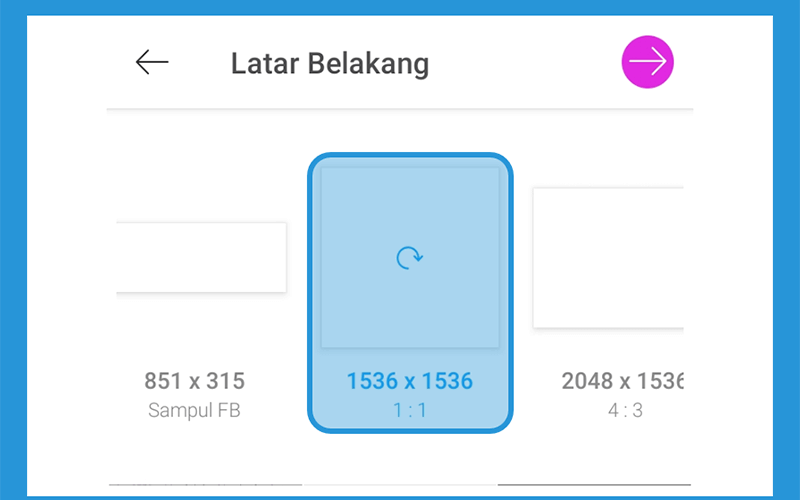Click the "Latar Belakang" title

[x=330, y=64]
